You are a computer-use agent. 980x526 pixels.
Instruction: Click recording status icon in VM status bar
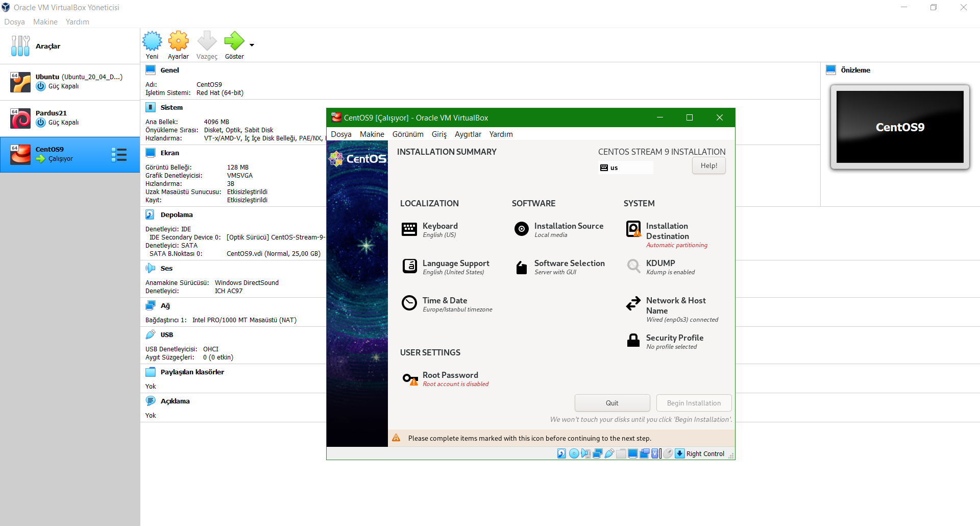click(x=645, y=453)
